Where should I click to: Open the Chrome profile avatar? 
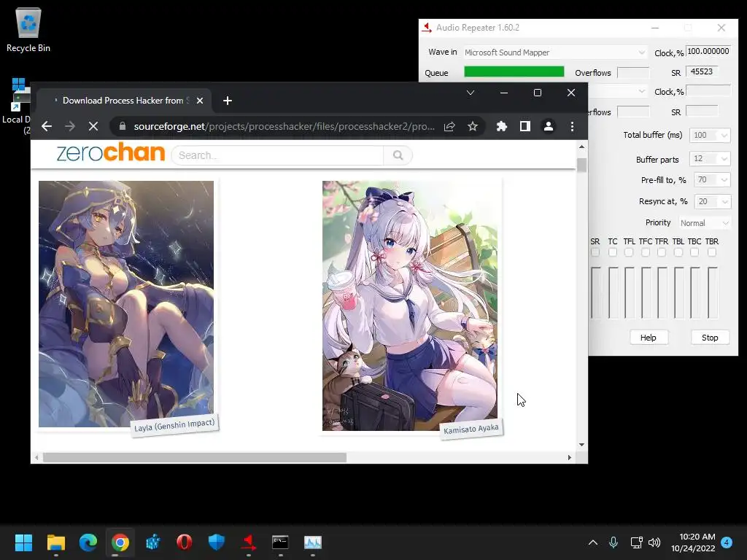click(x=549, y=126)
